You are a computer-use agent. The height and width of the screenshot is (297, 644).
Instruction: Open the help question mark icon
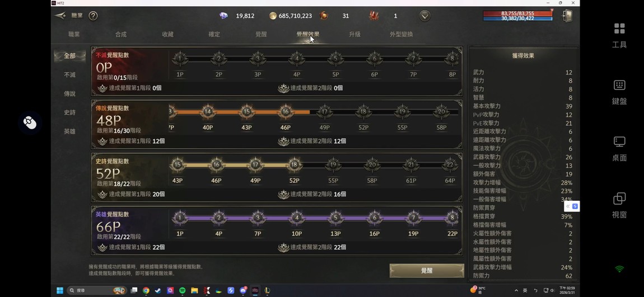tap(93, 16)
